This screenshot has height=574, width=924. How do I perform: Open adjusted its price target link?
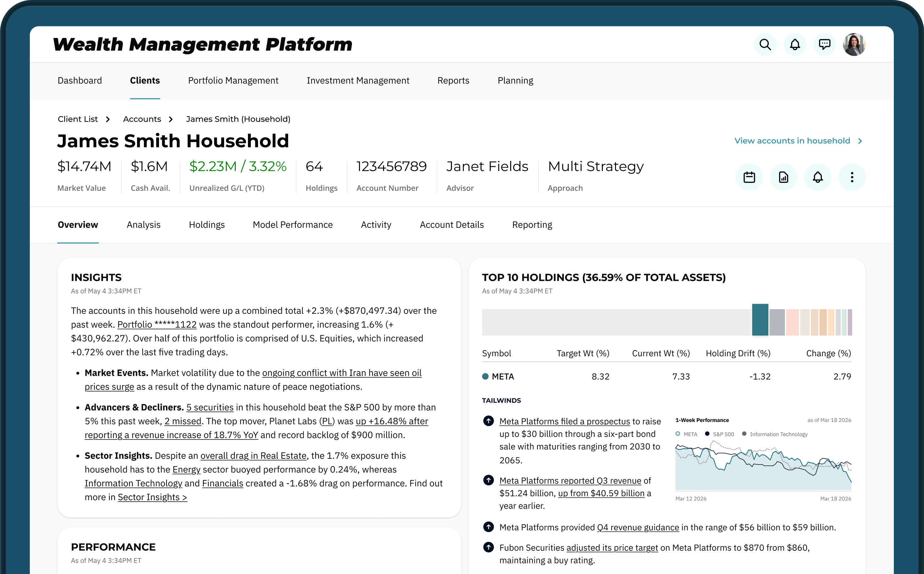(612, 548)
